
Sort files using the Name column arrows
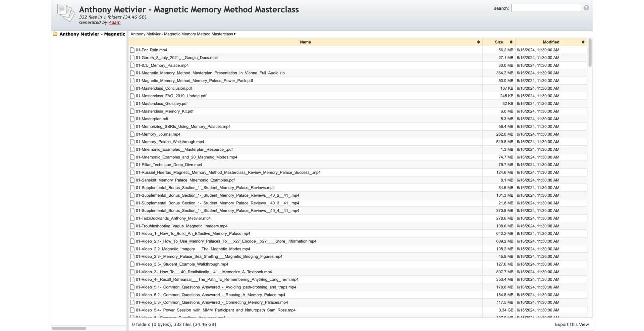[x=478, y=42]
